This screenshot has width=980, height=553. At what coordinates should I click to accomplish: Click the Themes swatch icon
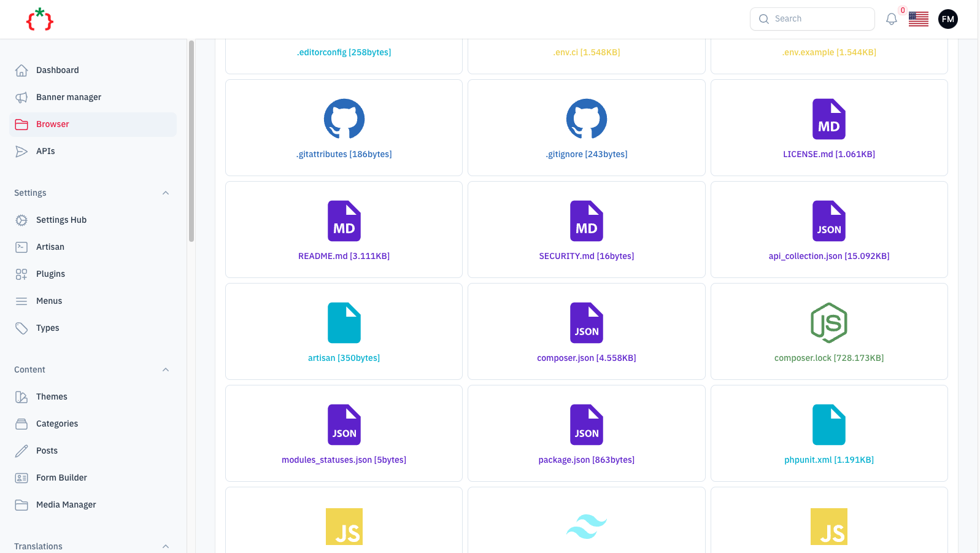coord(21,396)
